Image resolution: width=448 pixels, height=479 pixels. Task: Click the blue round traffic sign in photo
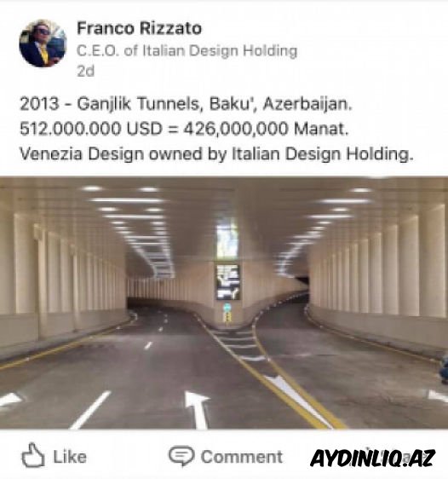click(227, 307)
